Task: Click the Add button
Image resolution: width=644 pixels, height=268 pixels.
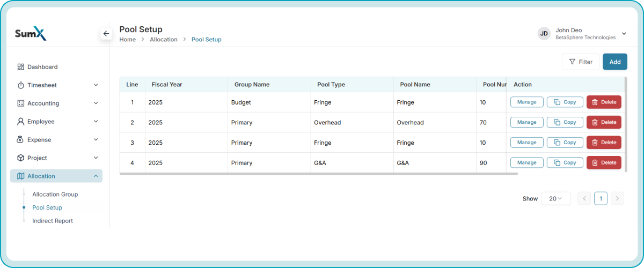Action: coord(615,62)
